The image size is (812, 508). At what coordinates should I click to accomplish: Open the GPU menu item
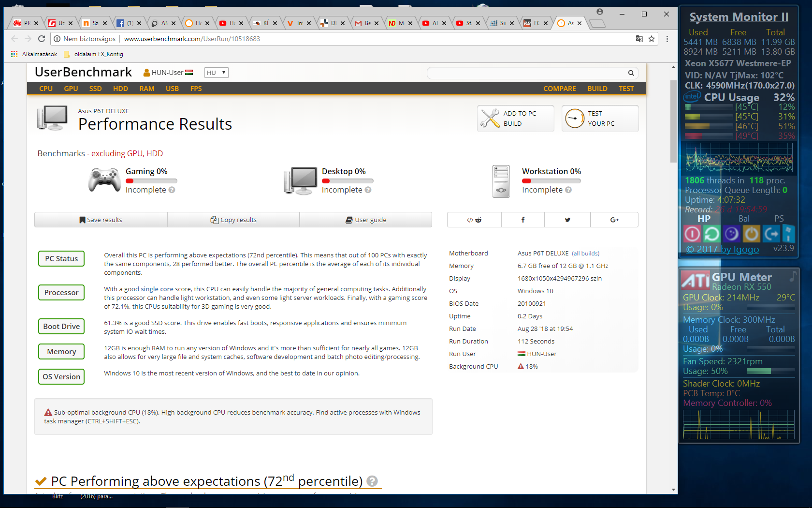(x=71, y=89)
